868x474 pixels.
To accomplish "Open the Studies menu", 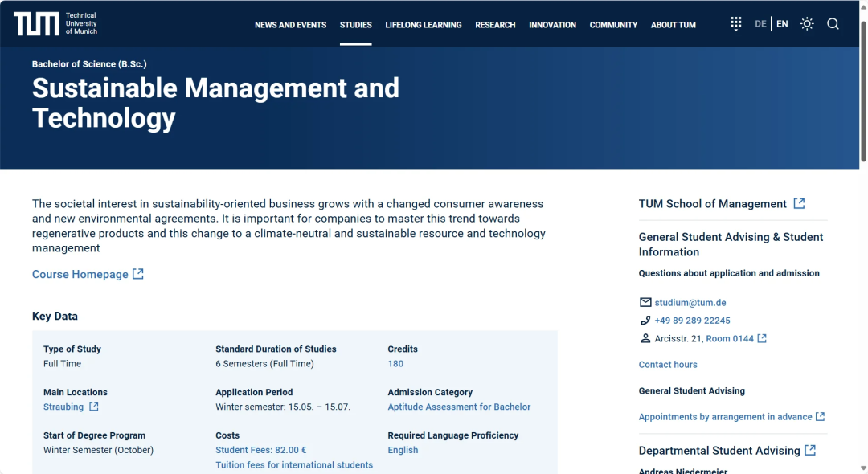I will click(356, 25).
